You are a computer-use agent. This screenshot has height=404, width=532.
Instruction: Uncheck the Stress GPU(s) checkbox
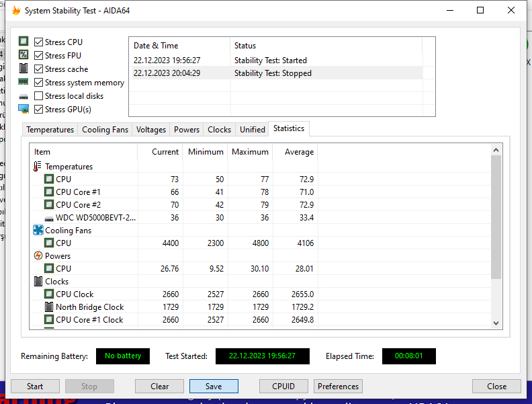39,110
